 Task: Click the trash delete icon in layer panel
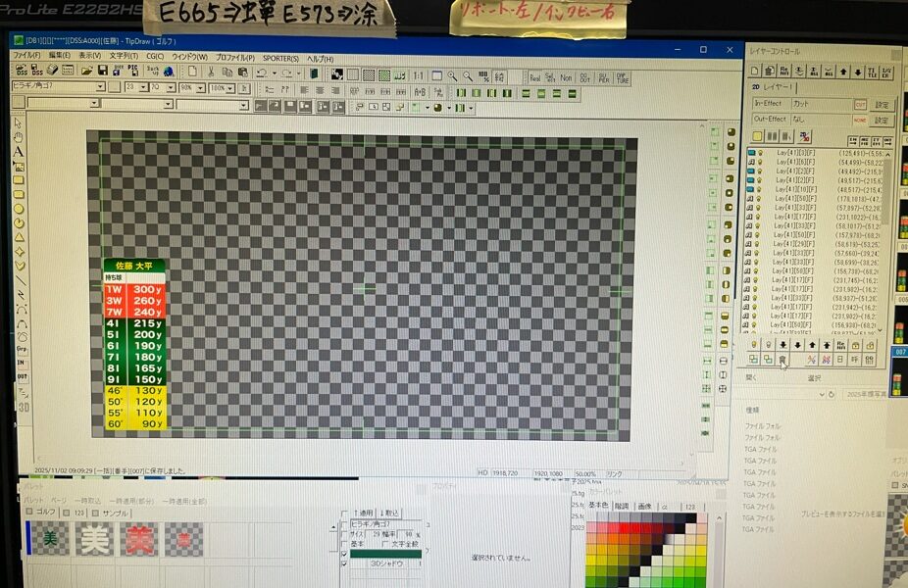coord(782,360)
